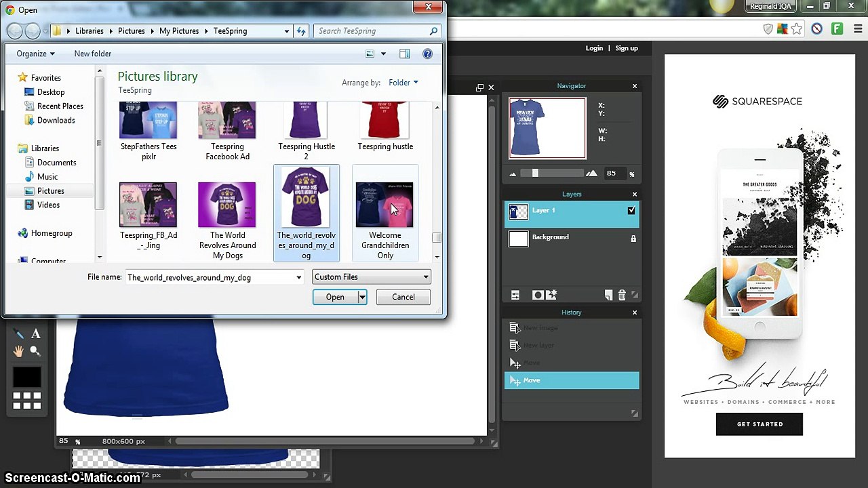Open the Arrange by Folder dropdown
This screenshot has width=868, height=488.
click(403, 83)
